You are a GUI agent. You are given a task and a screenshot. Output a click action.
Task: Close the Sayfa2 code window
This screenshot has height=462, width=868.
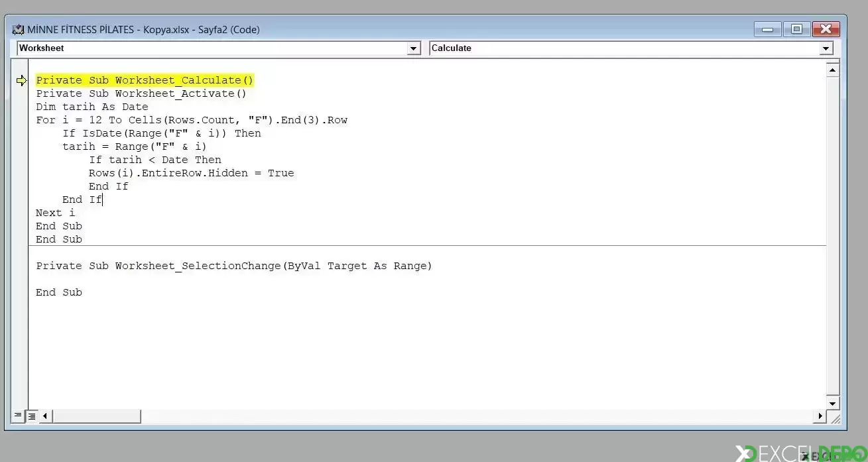pos(826,29)
